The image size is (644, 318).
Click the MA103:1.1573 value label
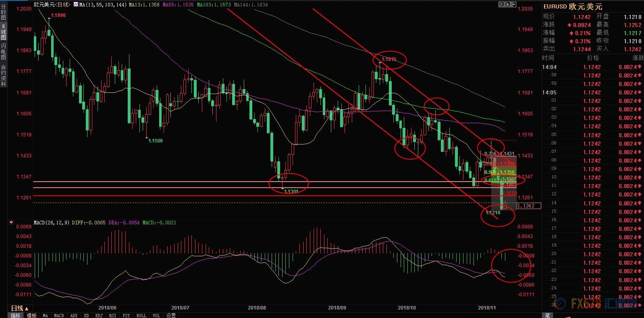coord(214,4)
